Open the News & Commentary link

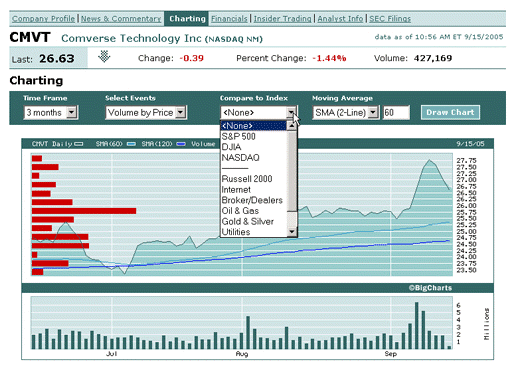[121, 19]
